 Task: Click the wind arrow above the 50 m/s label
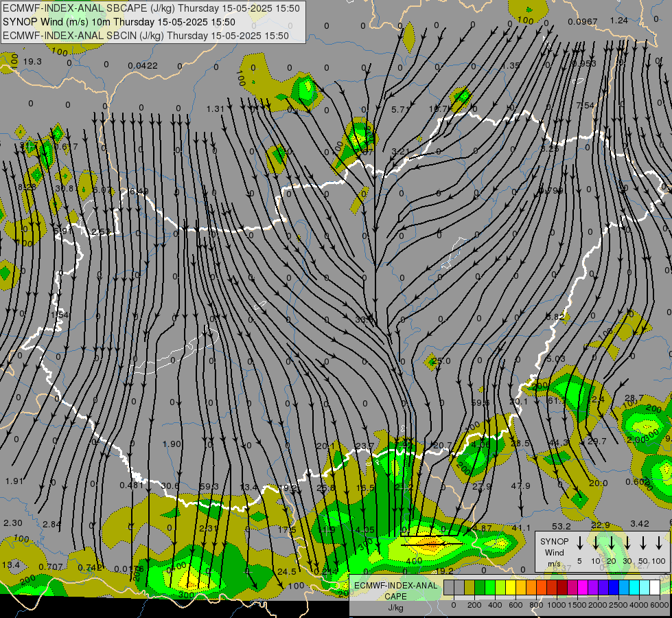(643, 543)
